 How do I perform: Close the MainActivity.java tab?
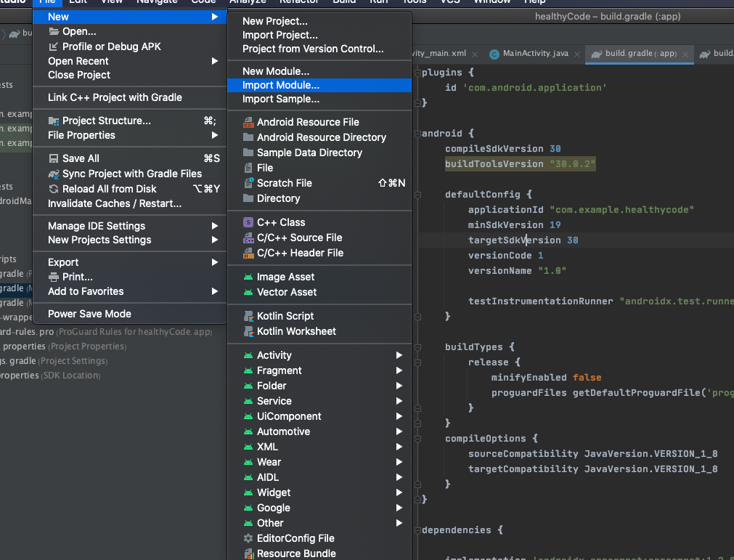[576, 54]
